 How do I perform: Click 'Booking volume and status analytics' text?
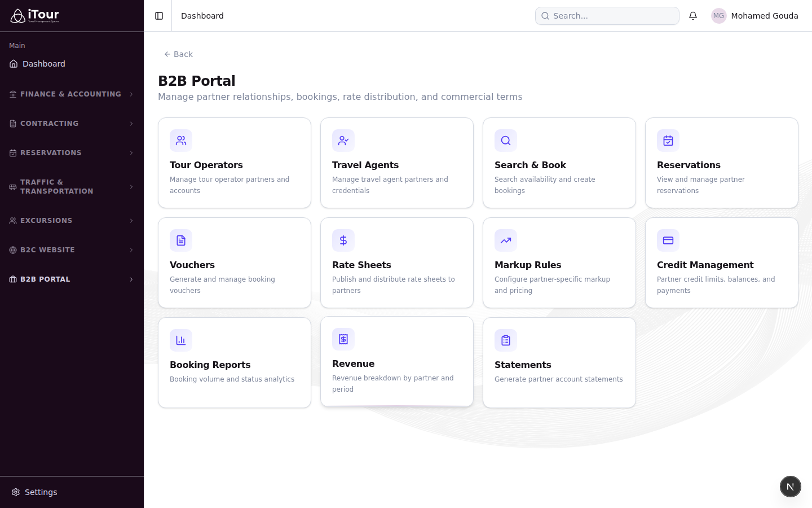(x=232, y=379)
